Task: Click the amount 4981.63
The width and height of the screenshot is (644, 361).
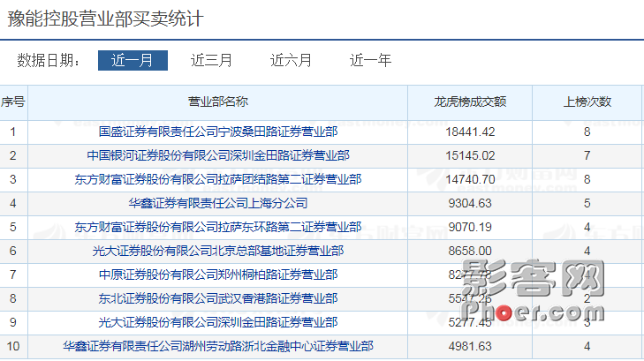Action: click(470, 346)
